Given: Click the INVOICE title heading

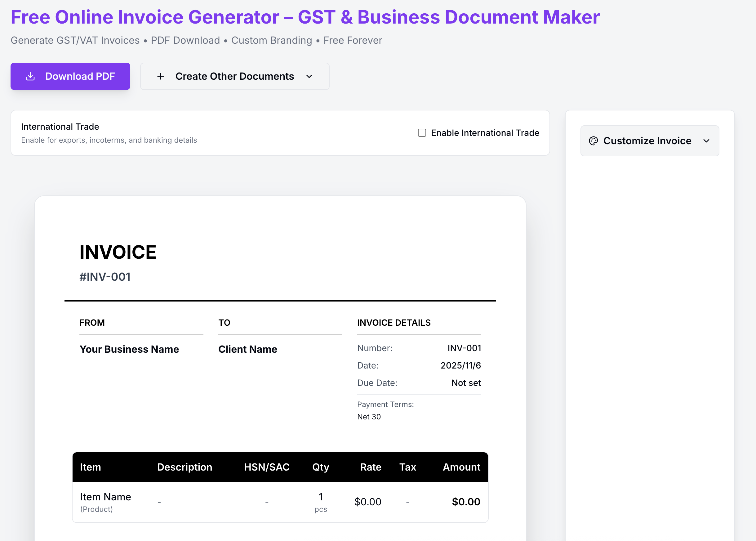Looking at the screenshot, I should [118, 252].
